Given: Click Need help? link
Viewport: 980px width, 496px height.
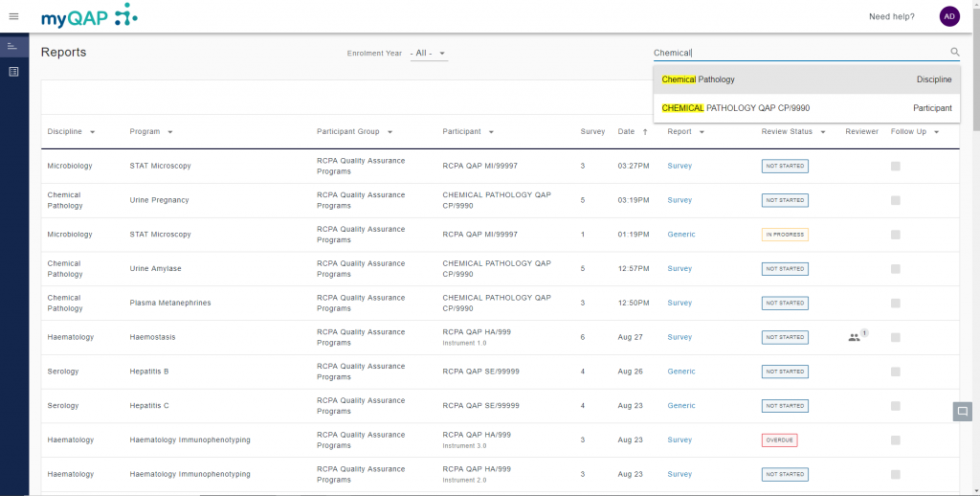Looking at the screenshot, I should (x=891, y=17).
